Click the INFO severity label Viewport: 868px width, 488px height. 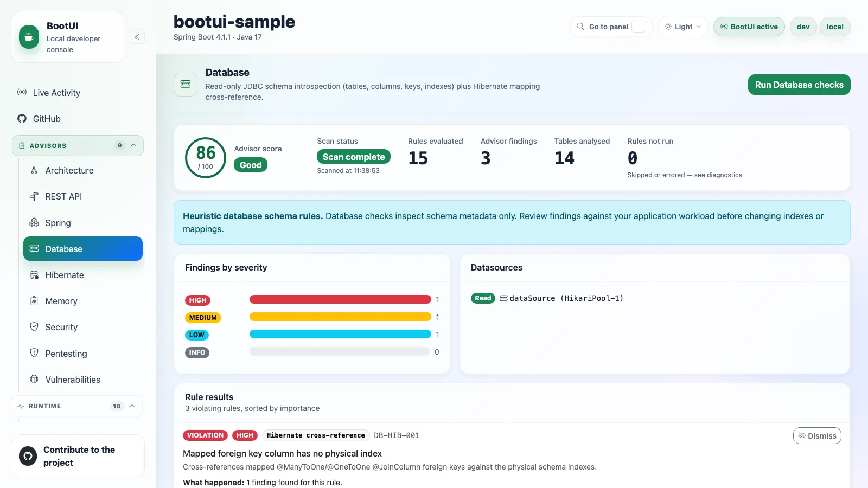(197, 352)
